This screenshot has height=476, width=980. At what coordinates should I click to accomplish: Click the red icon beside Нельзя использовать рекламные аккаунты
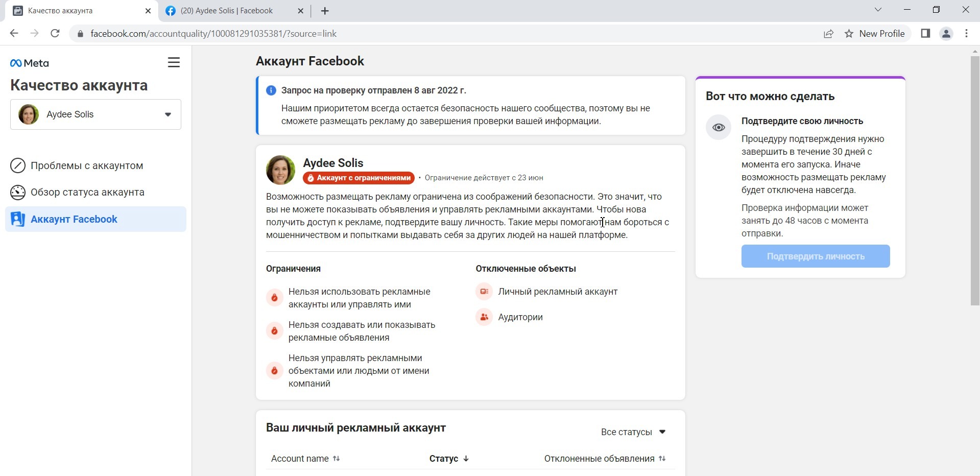coord(274,298)
